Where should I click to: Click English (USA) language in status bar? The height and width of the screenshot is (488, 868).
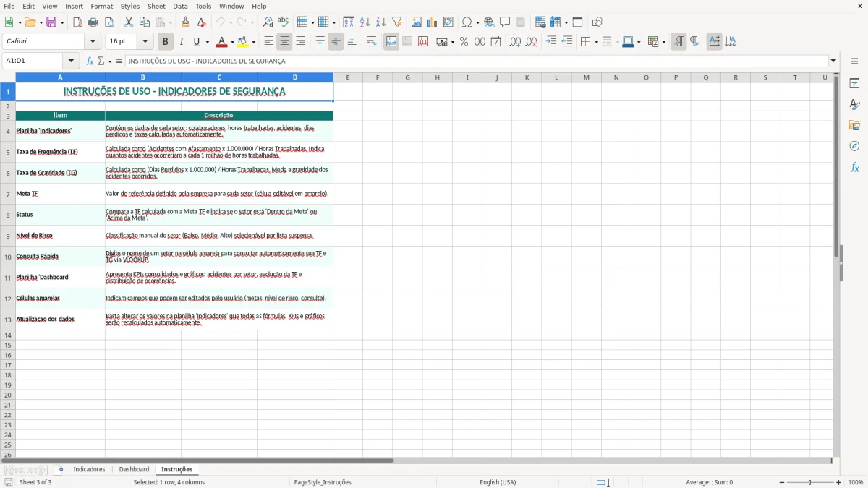point(498,482)
